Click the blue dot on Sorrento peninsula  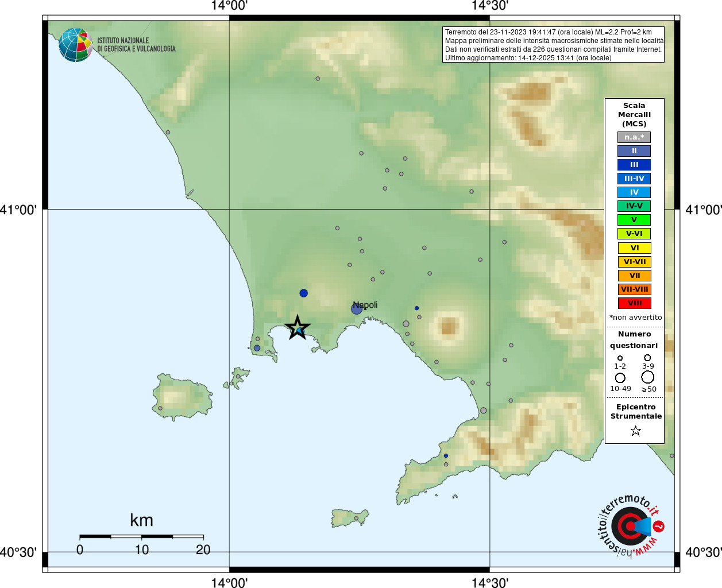tap(446, 456)
